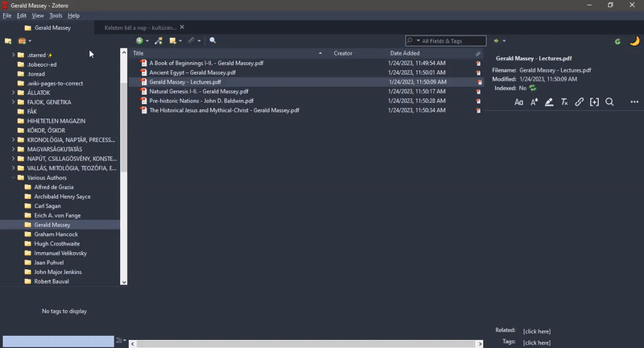The height and width of the screenshot is (348, 644).
Task: Click the Aa format text icon
Action: click(518, 101)
